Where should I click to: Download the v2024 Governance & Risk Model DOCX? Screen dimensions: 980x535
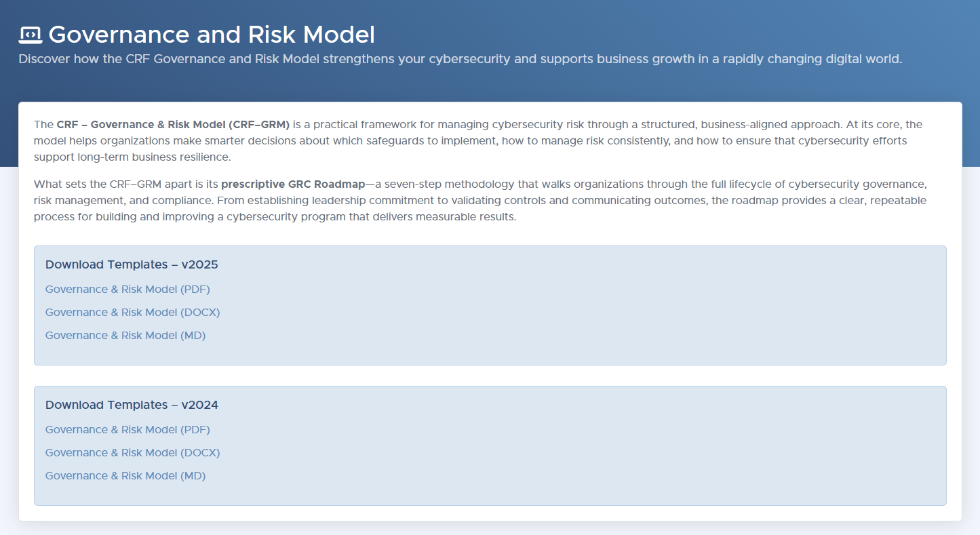[133, 453]
